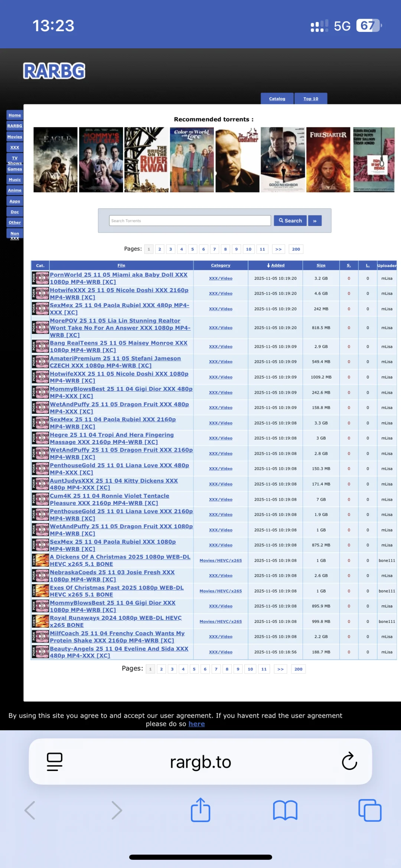This screenshot has width=401, height=868.
Task: Sort the table by File column
Action: pyautogui.click(x=121, y=265)
